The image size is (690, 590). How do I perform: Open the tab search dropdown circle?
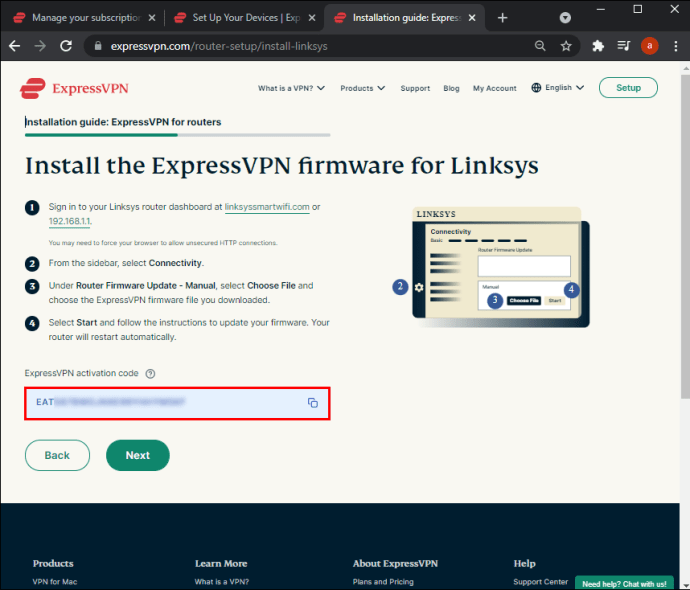[x=565, y=18]
